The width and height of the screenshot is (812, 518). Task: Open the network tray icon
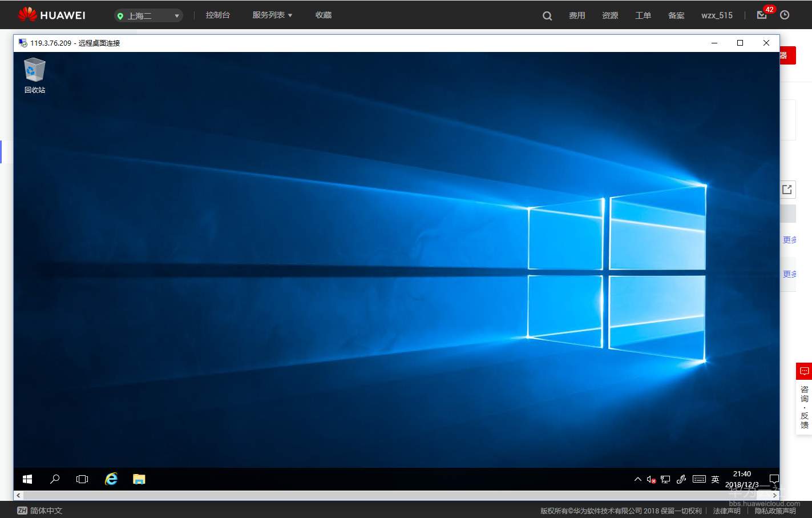pos(665,480)
